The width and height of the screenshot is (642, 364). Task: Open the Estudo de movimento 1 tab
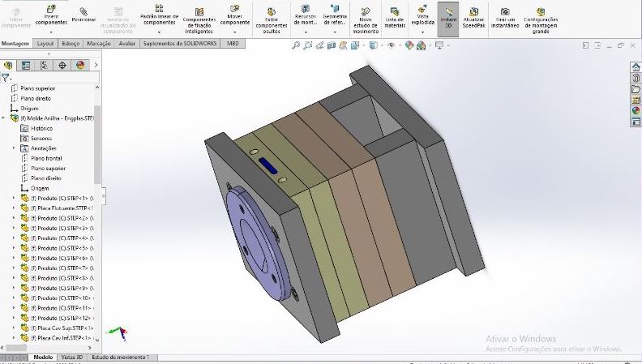click(120, 357)
